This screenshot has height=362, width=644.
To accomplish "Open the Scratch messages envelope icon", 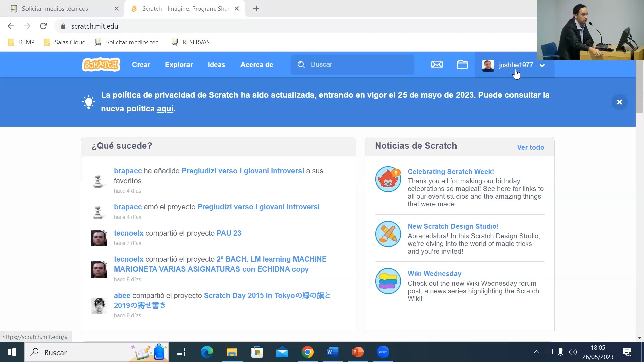I will [437, 65].
